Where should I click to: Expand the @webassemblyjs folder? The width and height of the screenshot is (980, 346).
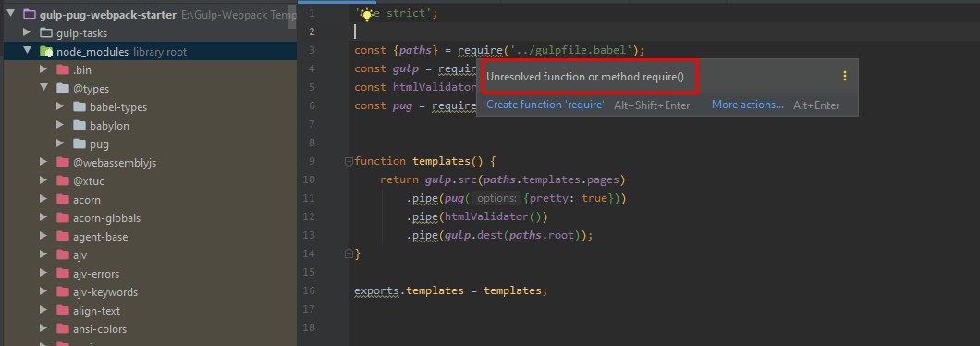coord(43,162)
